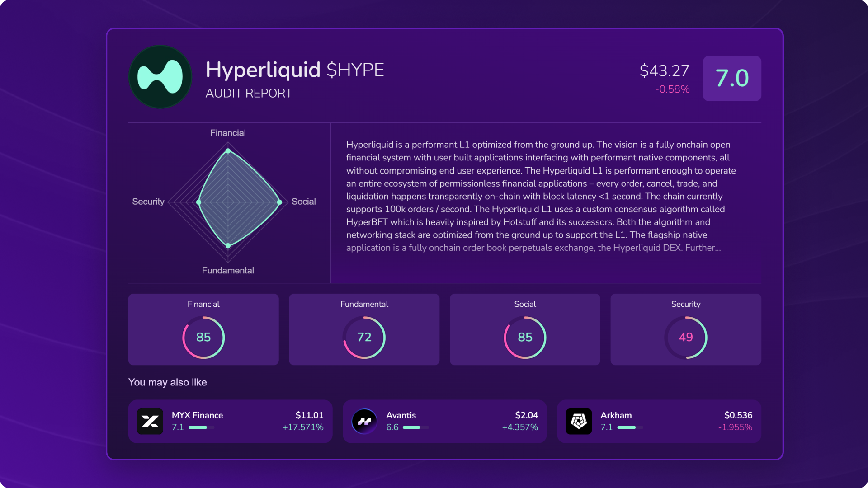868x488 pixels.
Task: Click the -0.58% price change
Action: coord(672,89)
